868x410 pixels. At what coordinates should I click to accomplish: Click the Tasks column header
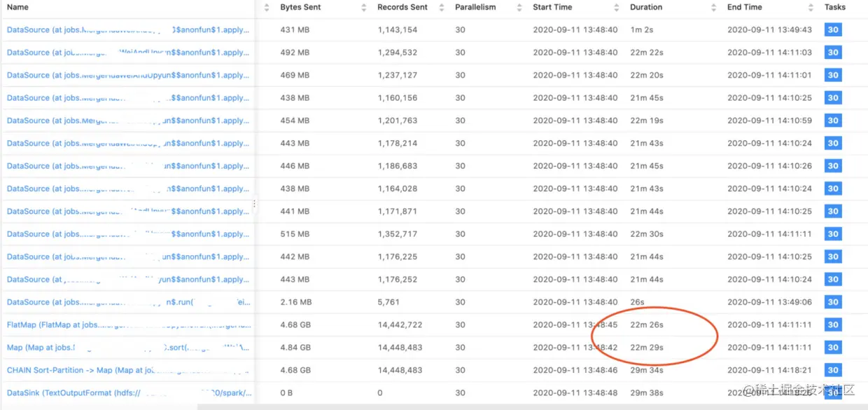(835, 8)
